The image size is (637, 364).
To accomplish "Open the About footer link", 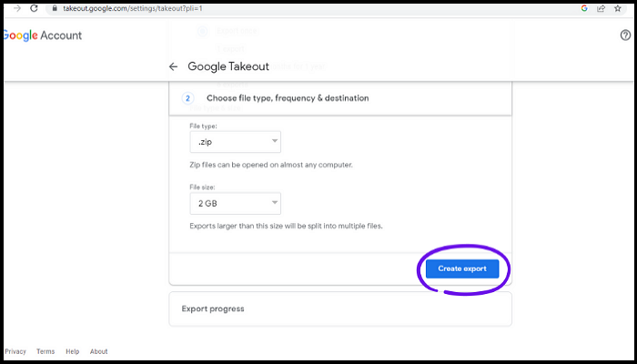I will [98, 351].
